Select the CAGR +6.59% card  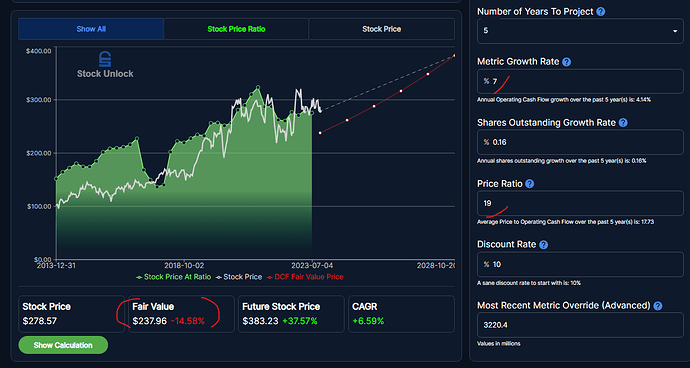click(401, 314)
